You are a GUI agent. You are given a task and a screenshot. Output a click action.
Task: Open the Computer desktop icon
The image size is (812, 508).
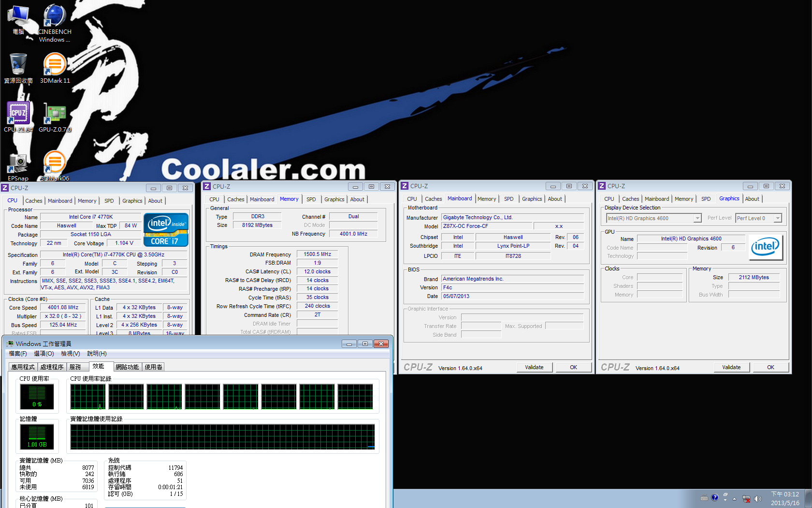click(18, 19)
